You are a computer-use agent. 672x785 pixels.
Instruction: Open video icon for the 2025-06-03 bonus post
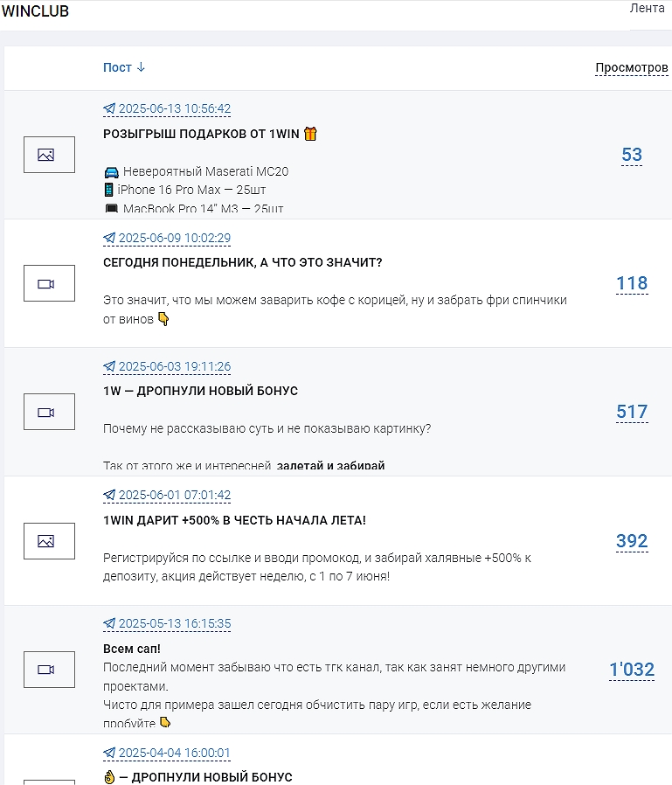(x=49, y=412)
